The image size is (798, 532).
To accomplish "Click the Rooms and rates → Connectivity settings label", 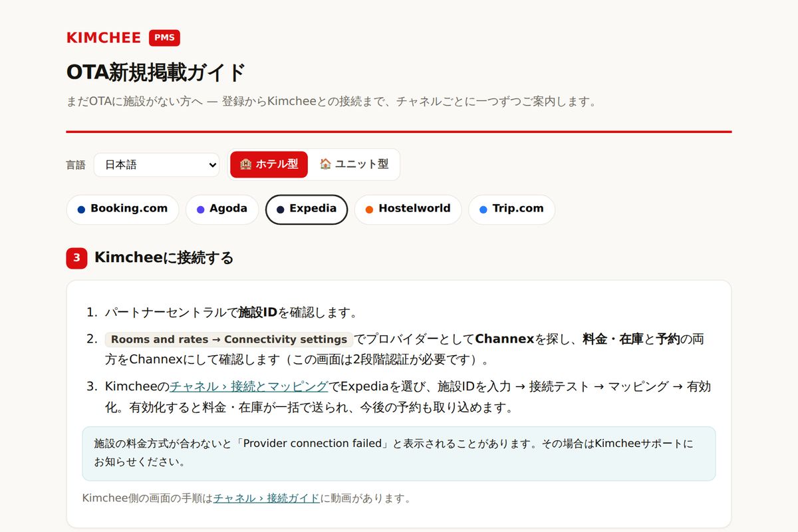I will coord(229,339).
